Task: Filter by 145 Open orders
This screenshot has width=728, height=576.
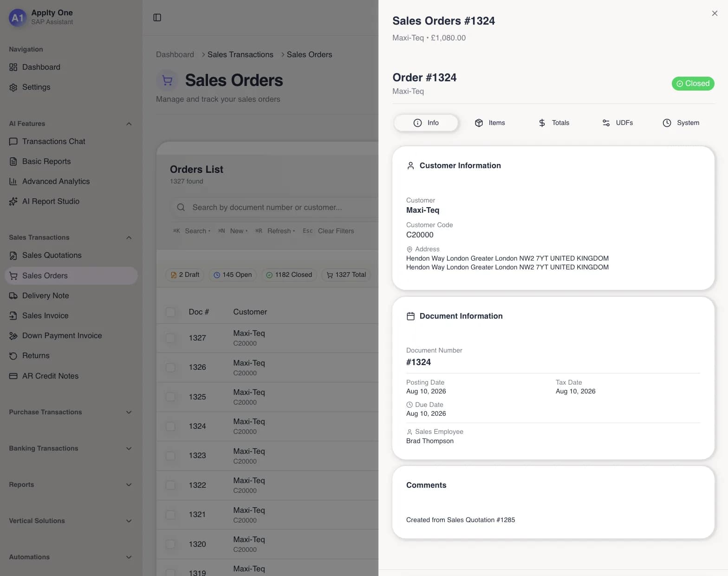Action: point(233,275)
